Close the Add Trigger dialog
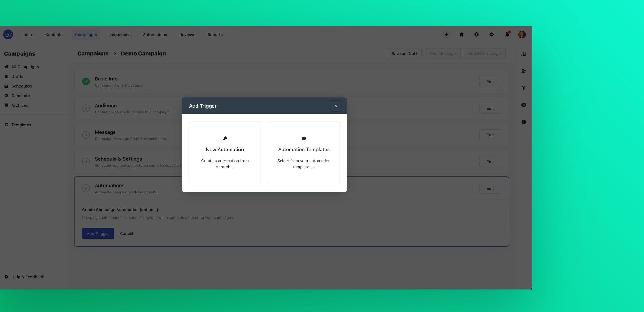 (335, 106)
